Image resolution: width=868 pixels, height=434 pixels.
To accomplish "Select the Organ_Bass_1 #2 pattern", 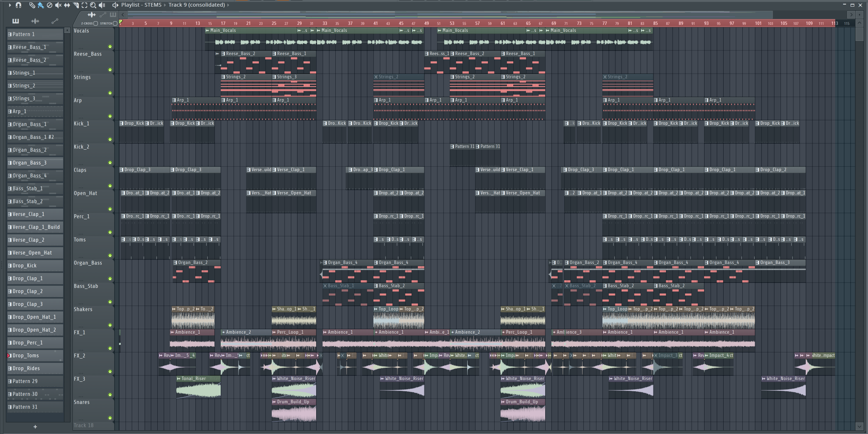I will 35,137.
